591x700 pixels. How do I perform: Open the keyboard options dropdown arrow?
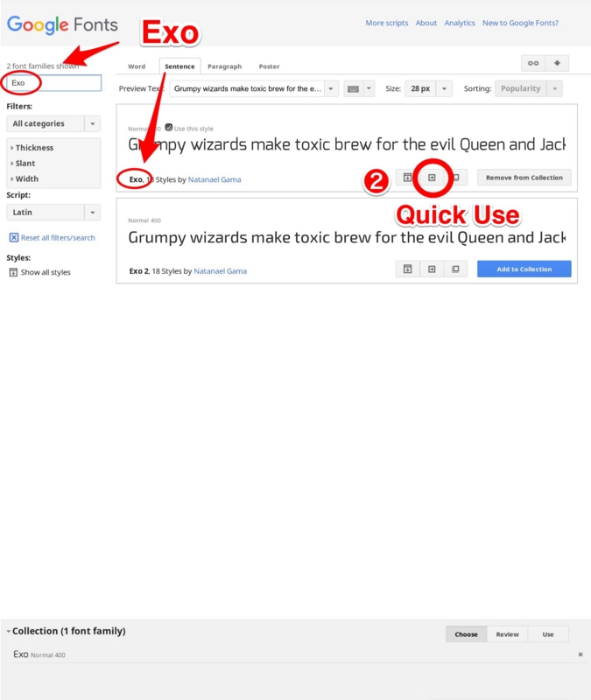tap(369, 89)
